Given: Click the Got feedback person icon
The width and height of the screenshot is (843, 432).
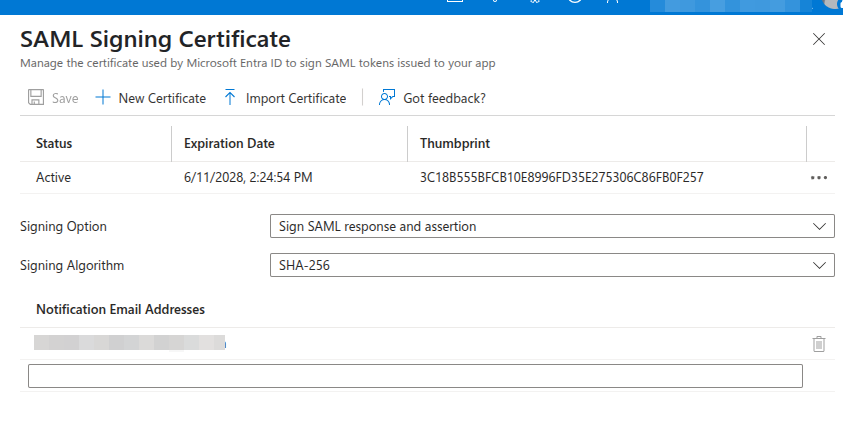Looking at the screenshot, I should 387,98.
